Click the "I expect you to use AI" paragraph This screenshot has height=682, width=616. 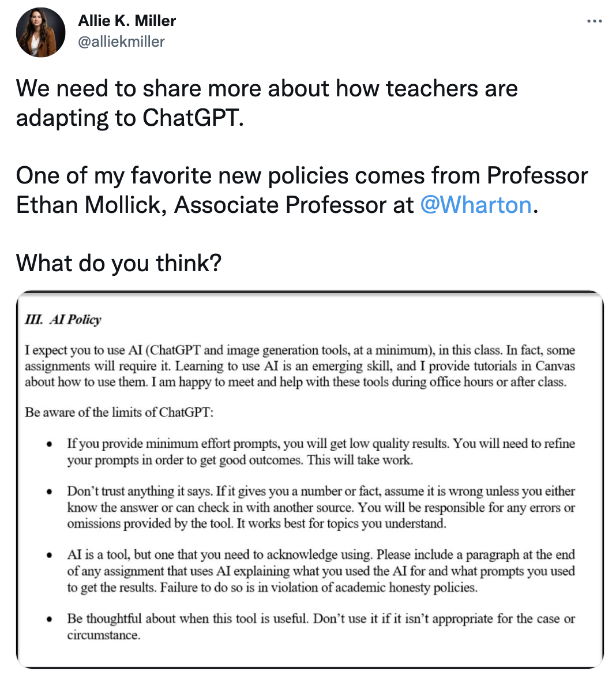coord(299,366)
